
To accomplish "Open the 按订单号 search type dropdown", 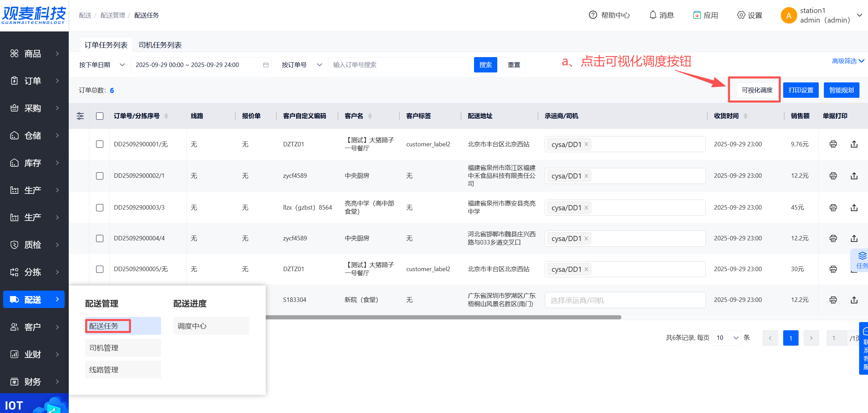I will click(x=302, y=65).
